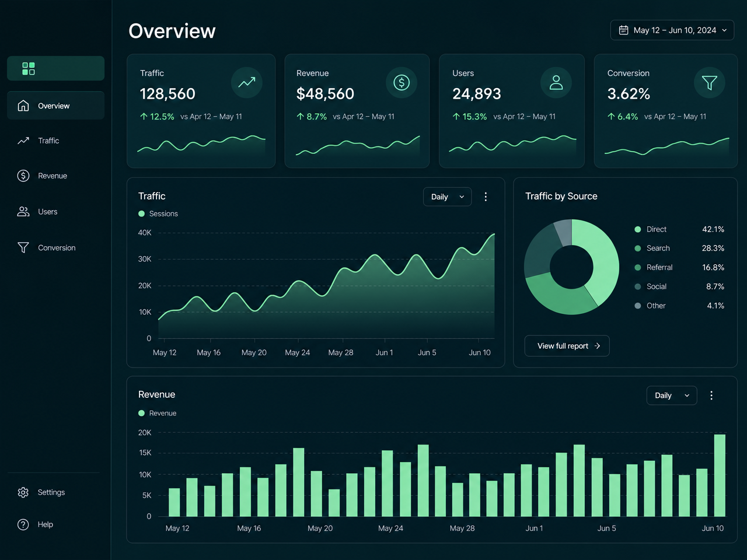Open the Users sidebar section

[x=56, y=212]
